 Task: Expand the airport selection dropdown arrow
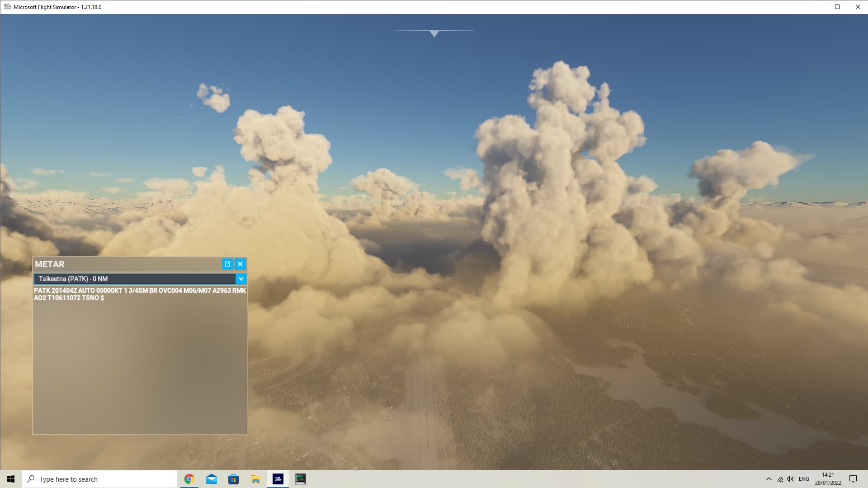(x=241, y=279)
